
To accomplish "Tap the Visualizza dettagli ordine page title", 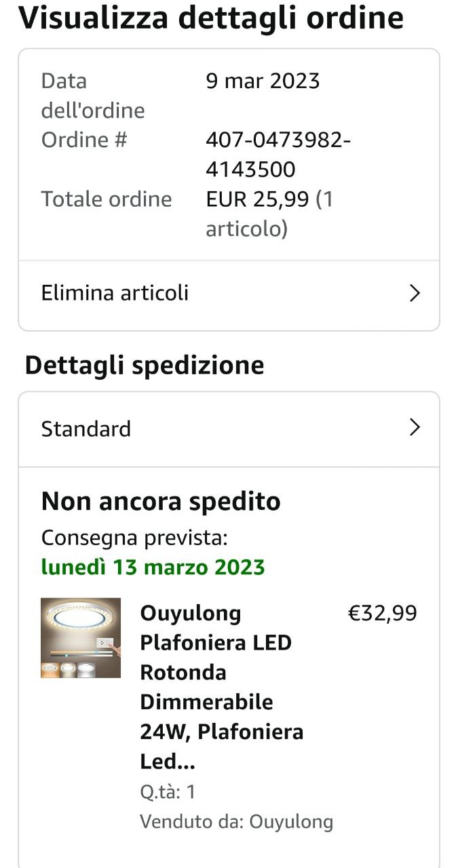I will 211,18.
